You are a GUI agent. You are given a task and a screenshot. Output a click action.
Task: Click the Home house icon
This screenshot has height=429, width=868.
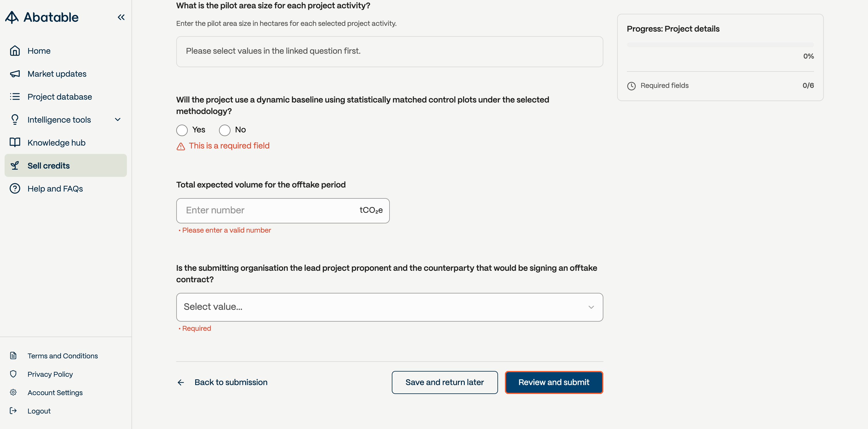pyautogui.click(x=15, y=51)
